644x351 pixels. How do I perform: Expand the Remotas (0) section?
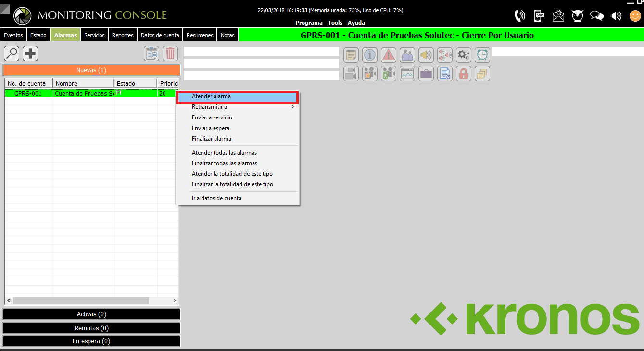91,328
